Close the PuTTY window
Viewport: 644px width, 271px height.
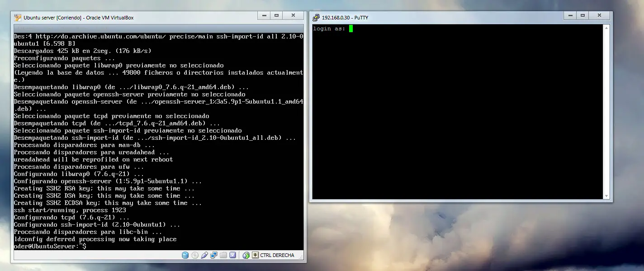tap(600, 15)
